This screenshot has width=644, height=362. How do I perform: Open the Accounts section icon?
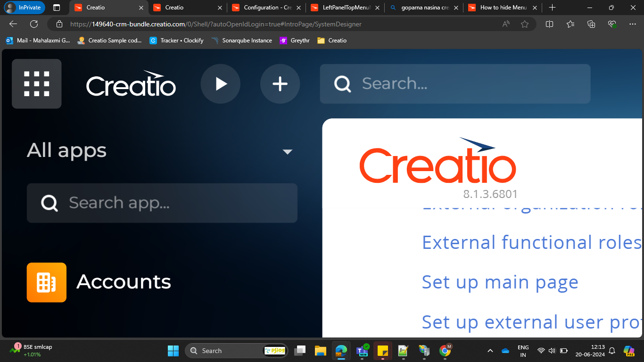tap(47, 282)
